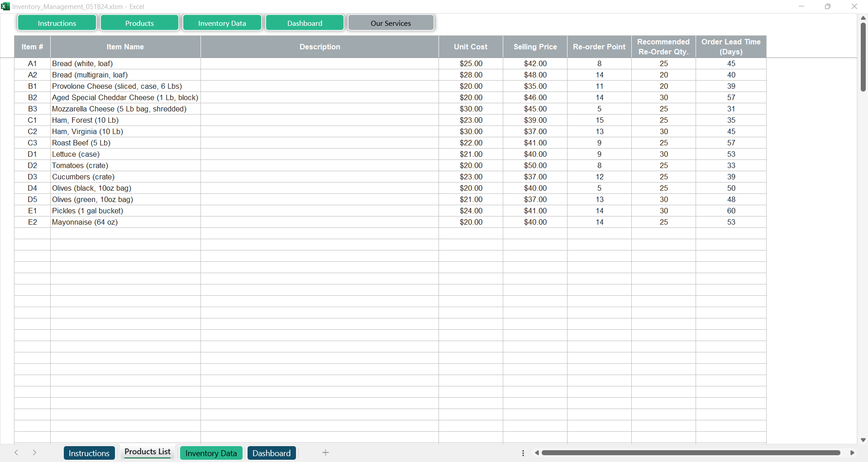868x462 pixels.
Task: Switch to the Instructions sheet tab
Action: point(89,453)
